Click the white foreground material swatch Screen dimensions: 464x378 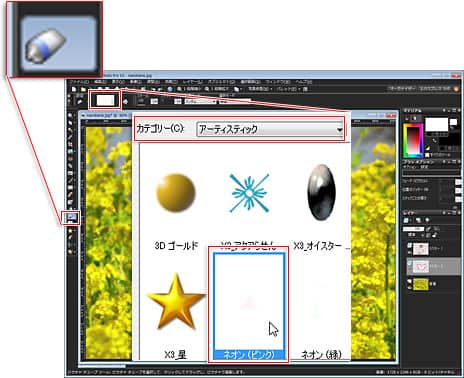tap(436, 124)
